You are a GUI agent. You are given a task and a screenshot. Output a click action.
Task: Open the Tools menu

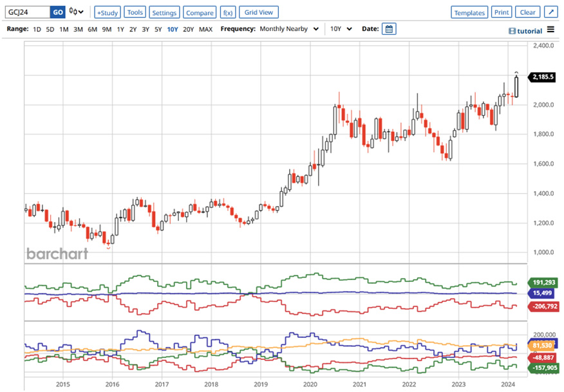[x=135, y=12]
